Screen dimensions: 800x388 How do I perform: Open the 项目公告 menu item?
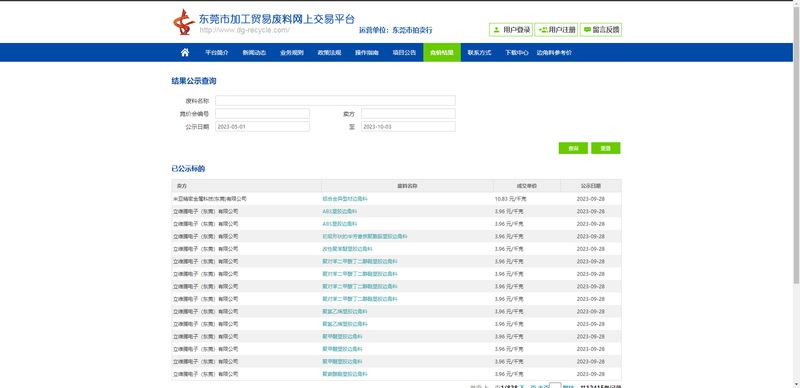pos(404,53)
